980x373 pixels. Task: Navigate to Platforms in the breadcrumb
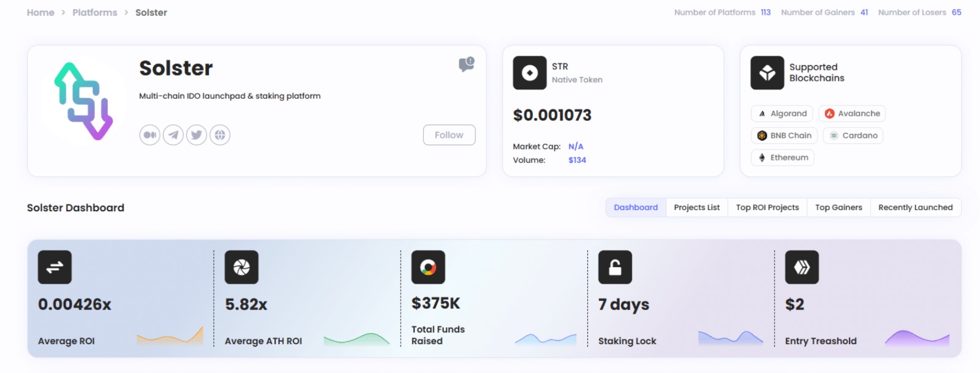(94, 12)
